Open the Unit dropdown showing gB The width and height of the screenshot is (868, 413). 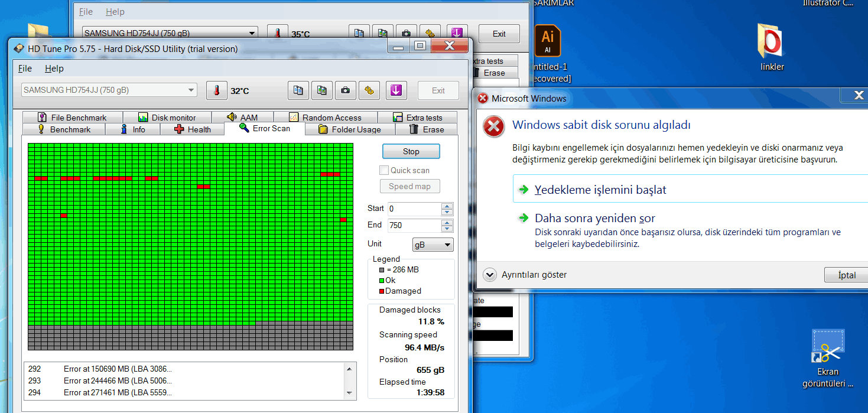tap(433, 245)
